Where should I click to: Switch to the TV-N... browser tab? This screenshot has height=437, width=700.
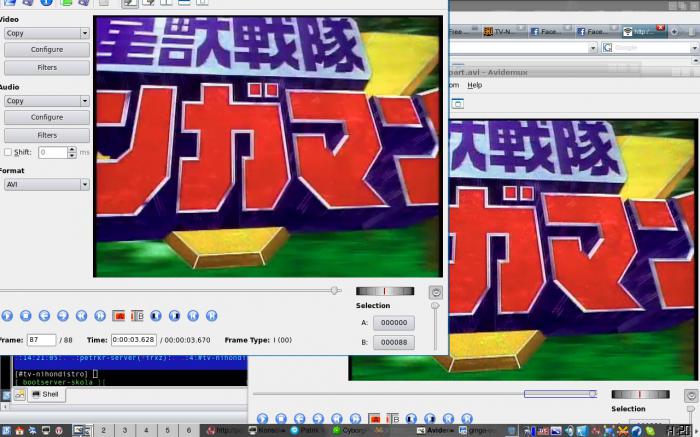point(504,31)
